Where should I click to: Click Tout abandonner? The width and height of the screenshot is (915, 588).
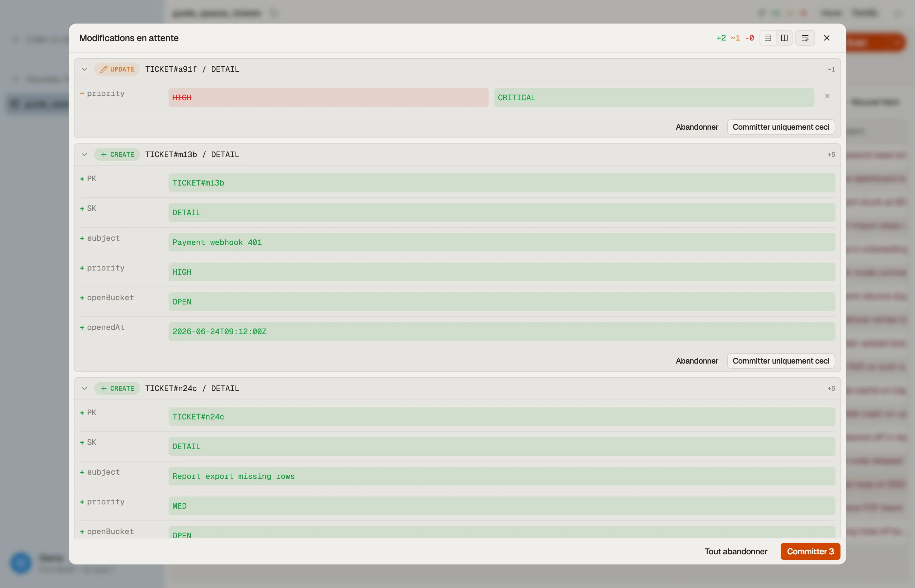pyautogui.click(x=736, y=551)
